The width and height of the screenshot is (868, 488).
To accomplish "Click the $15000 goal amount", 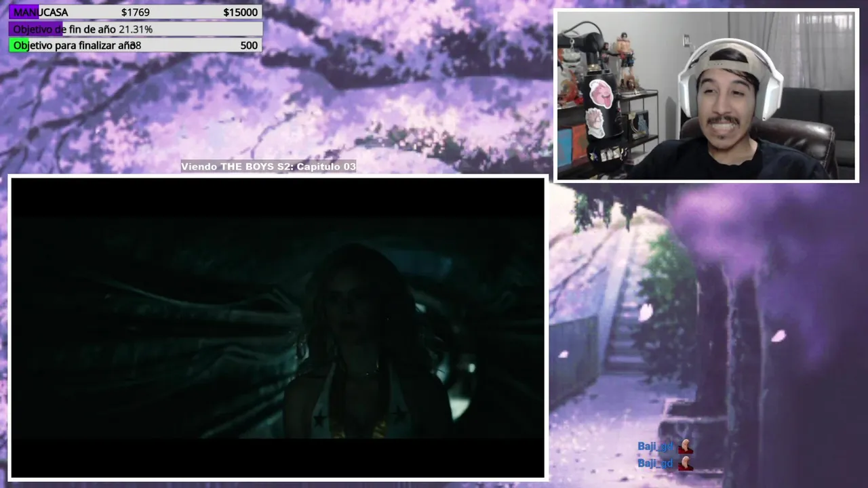I will (240, 12).
